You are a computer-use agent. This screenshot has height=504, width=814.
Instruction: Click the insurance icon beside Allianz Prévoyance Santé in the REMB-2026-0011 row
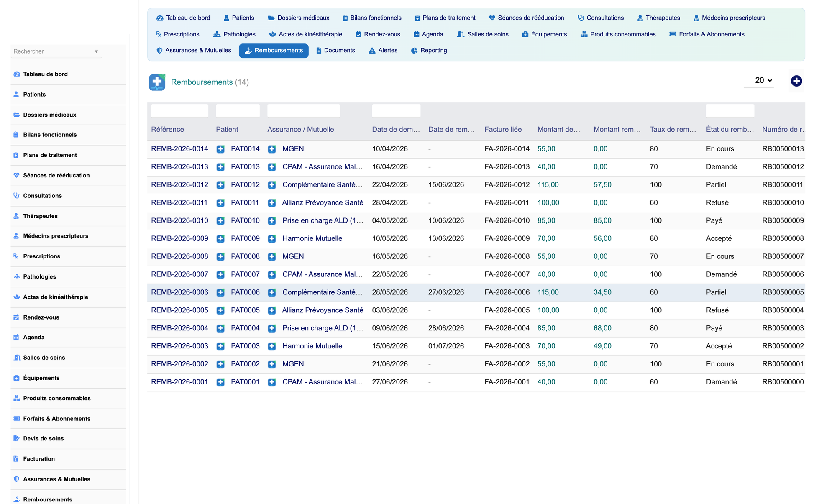click(272, 203)
